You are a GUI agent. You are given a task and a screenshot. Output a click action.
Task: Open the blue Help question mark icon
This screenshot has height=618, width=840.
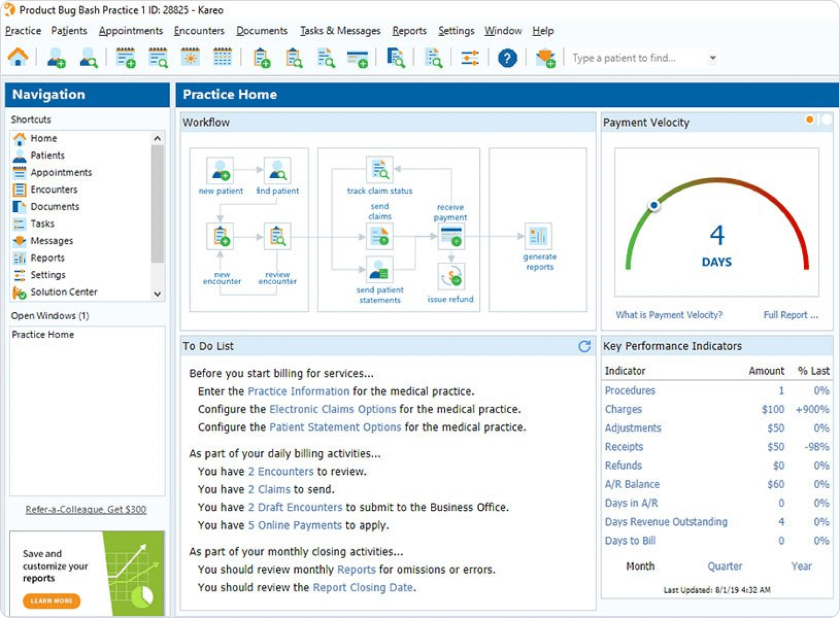click(x=507, y=58)
